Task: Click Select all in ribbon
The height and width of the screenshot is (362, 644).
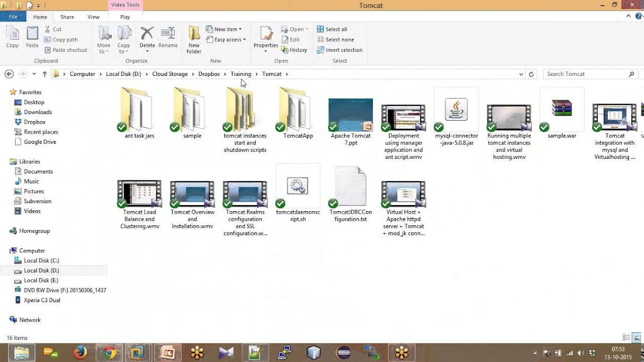Action: (x=332, y=29)
